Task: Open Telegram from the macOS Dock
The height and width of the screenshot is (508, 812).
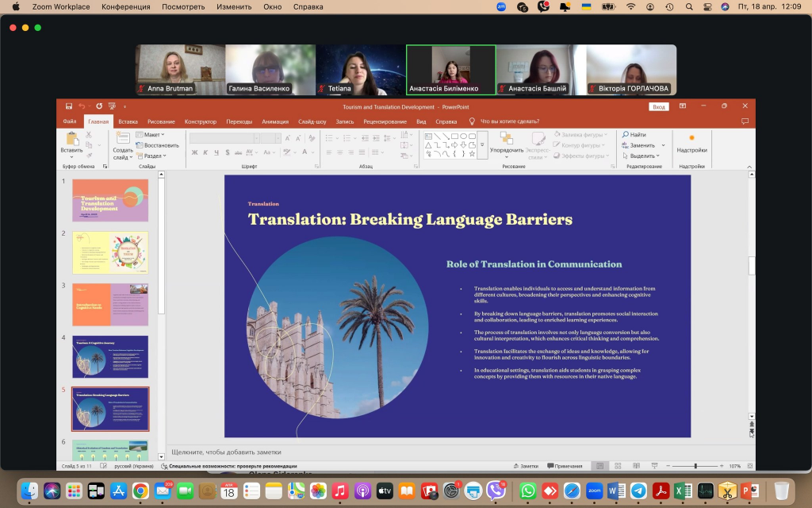Action: click(x=638, y=491)
